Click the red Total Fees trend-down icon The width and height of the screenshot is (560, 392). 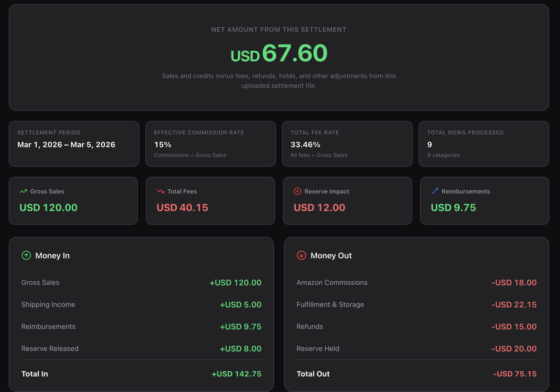pos(160,191)
